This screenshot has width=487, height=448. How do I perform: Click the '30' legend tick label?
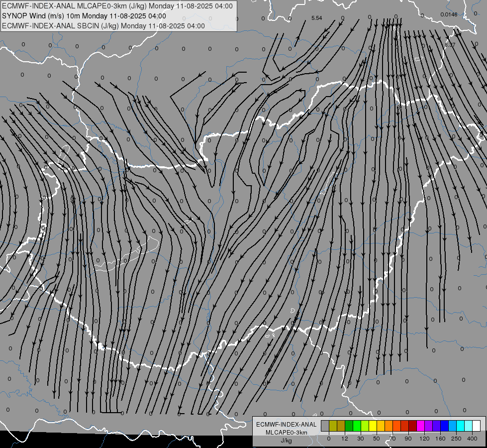click(361, 439)
